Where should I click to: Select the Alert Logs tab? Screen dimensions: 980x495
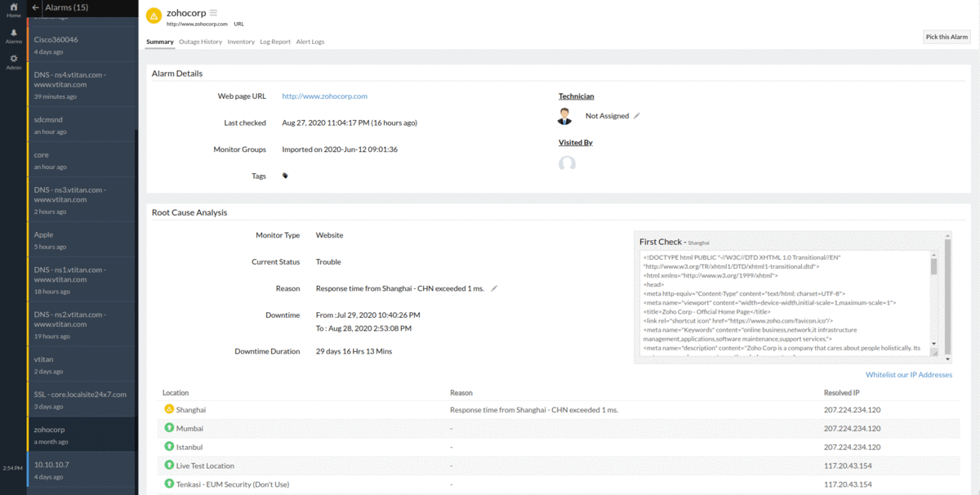click(310, 42)
